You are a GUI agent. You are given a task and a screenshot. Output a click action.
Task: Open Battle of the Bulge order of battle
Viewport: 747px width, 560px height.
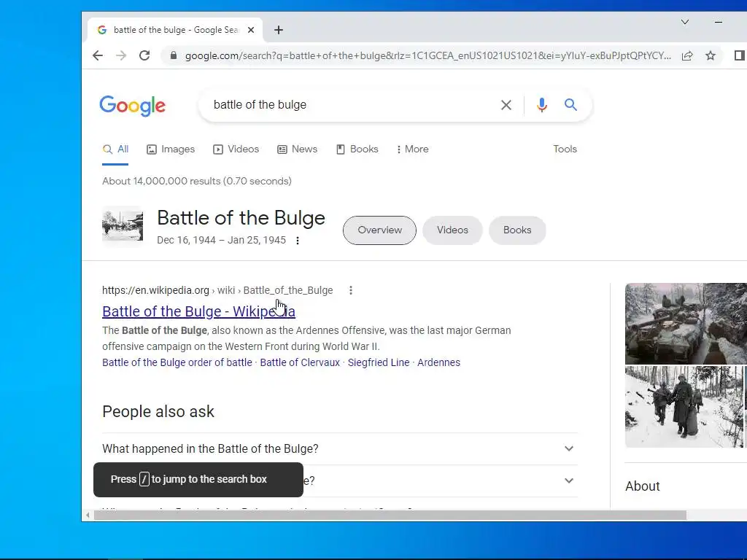(x=177, y=362)
